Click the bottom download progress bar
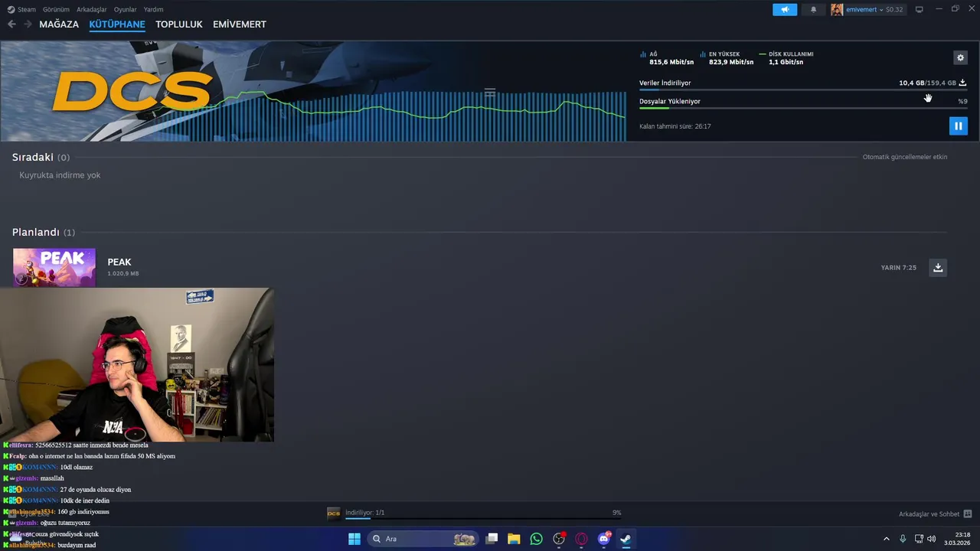This screenshot has height=551, width=980. click(482, 518)
